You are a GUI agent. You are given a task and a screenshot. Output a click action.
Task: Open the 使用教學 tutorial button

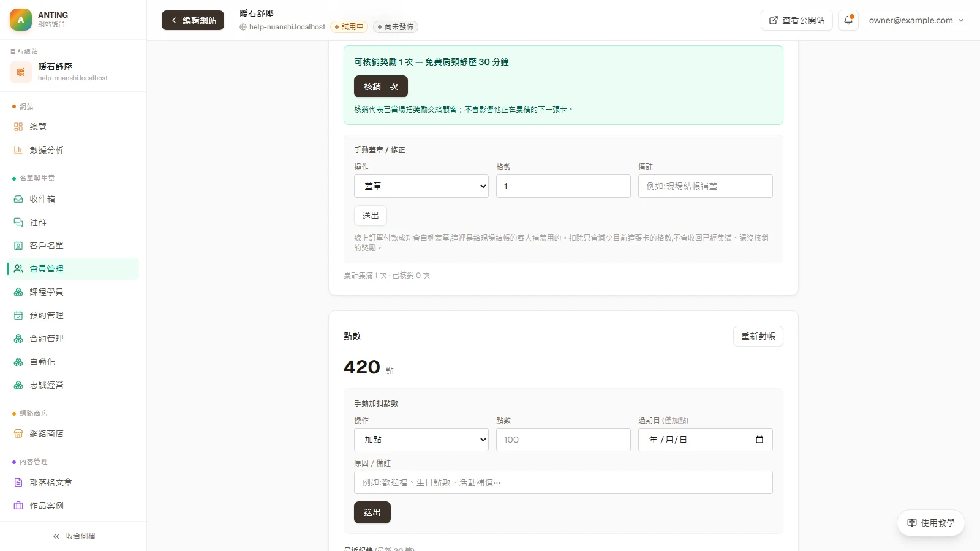click(x=931, y=523)
